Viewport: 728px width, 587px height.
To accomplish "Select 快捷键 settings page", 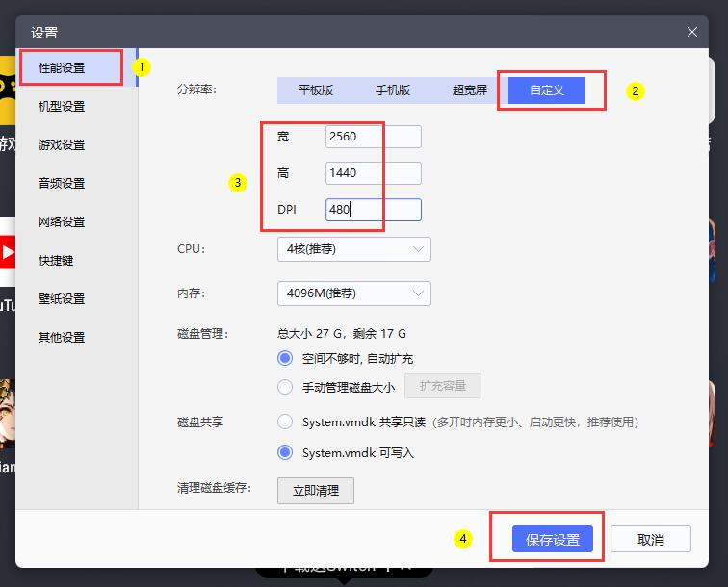I will tap(56, 260).
